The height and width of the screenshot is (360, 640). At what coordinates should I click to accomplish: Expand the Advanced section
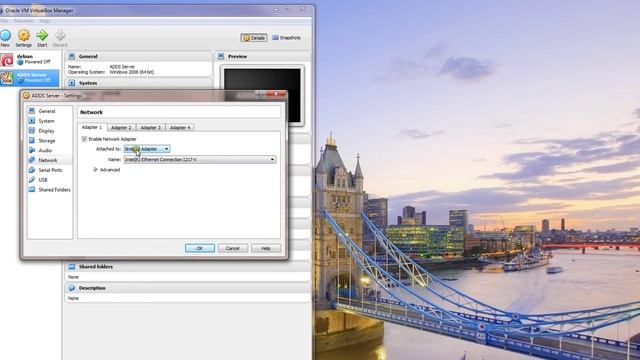tap(95, 169)
